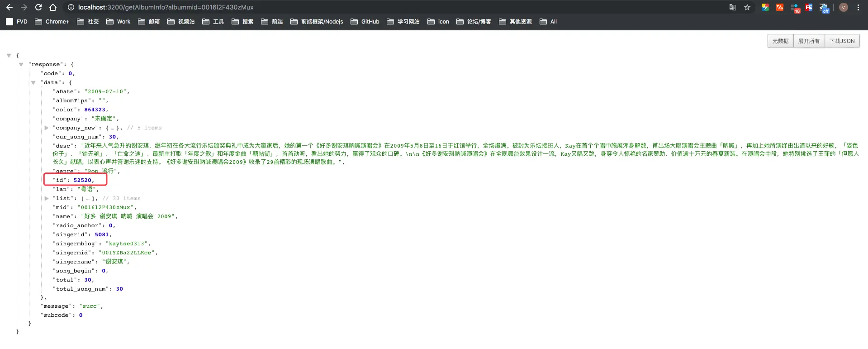This screenshot has height=349, width=868.
Task: Open the 社交 bookmark folder
Action: pyautogui.click(x=88, y=21)
